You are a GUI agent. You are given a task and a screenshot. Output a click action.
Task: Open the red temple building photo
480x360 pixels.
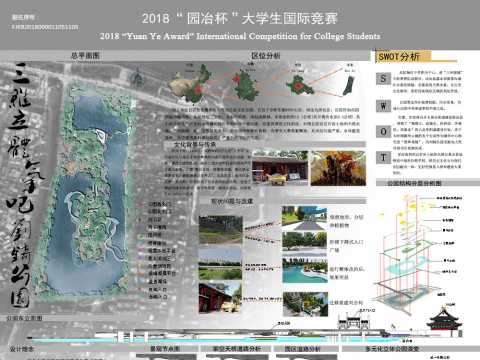(280, 168)
